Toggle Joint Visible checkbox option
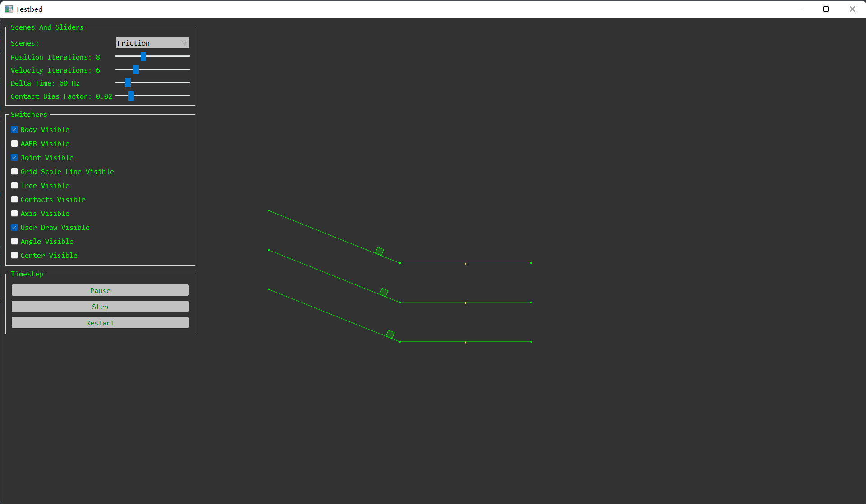The image size is (866, 504). pos(14,157)
